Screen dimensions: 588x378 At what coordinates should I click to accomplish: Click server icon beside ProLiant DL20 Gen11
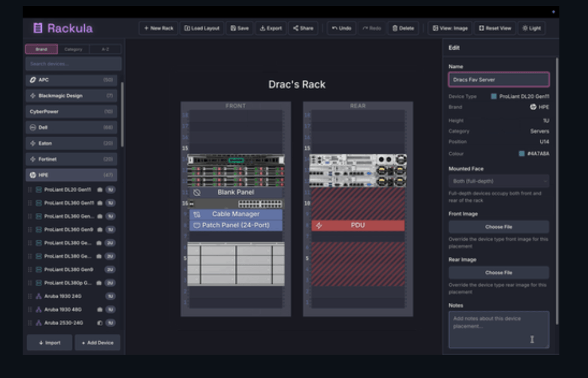point(38,190)
